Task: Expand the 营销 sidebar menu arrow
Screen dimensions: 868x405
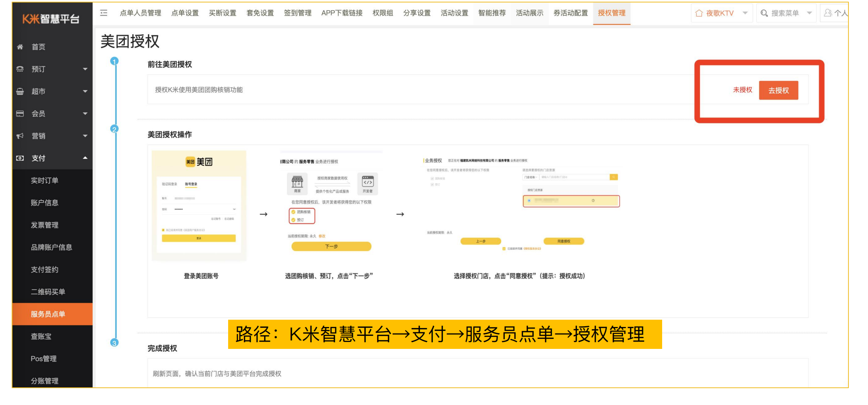Action: (85, 136)
